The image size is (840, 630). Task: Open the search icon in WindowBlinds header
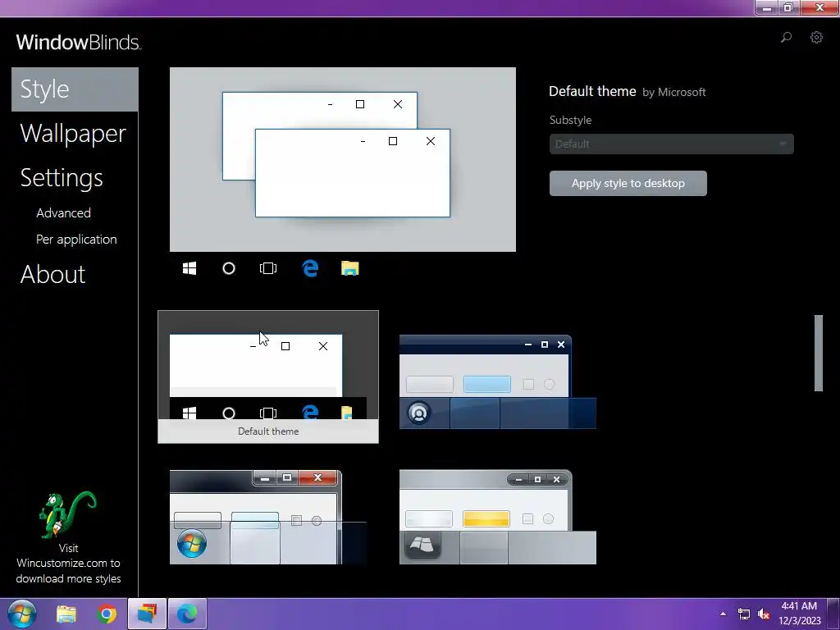click(786, 38)
